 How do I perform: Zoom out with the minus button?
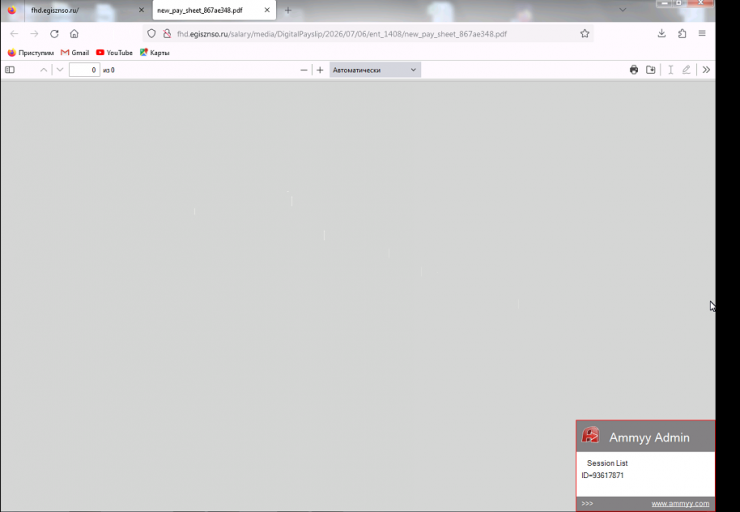click(304, 70)
